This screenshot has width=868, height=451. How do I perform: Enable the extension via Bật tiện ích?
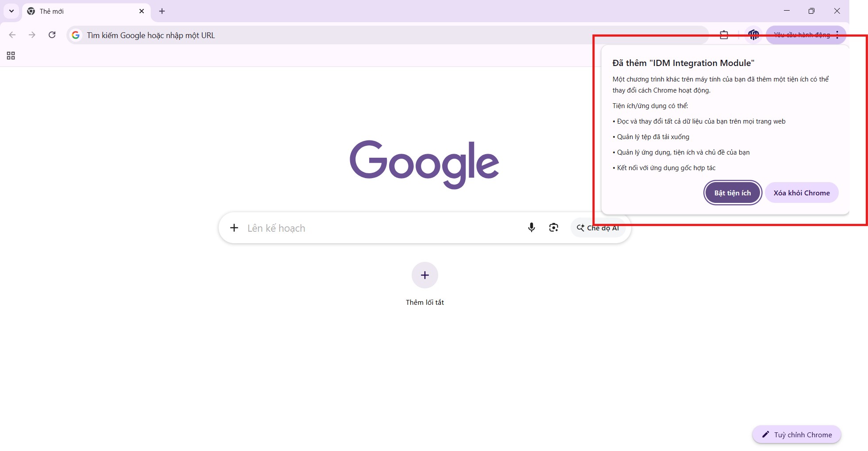pos(732,193)
